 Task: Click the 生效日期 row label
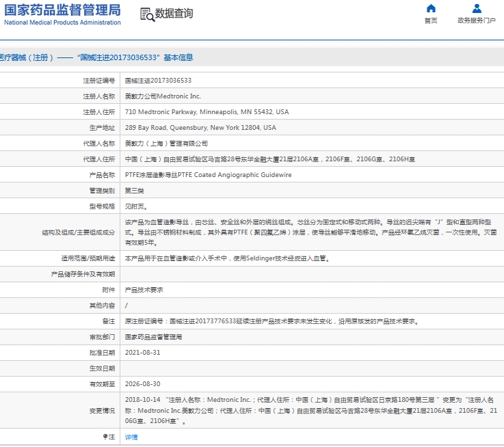click(102, 368)
